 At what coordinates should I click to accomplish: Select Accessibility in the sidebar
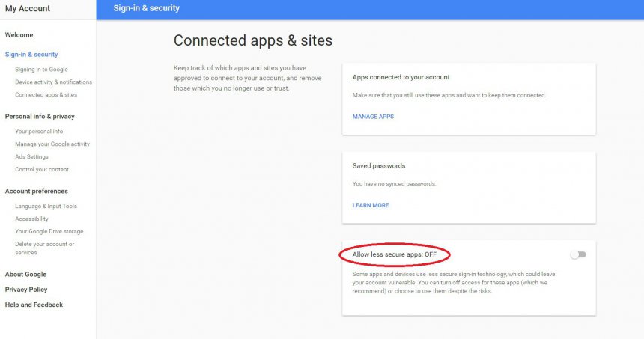[x=31, y=219]
